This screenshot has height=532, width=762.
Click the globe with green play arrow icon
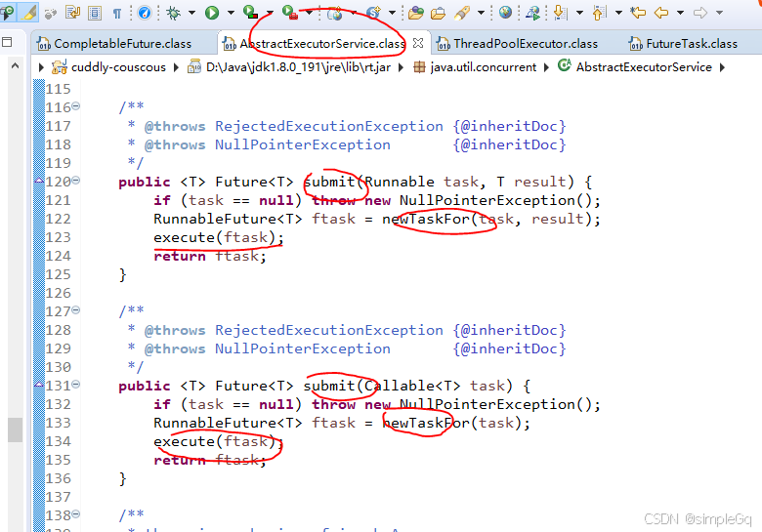(x=533, y=13)
